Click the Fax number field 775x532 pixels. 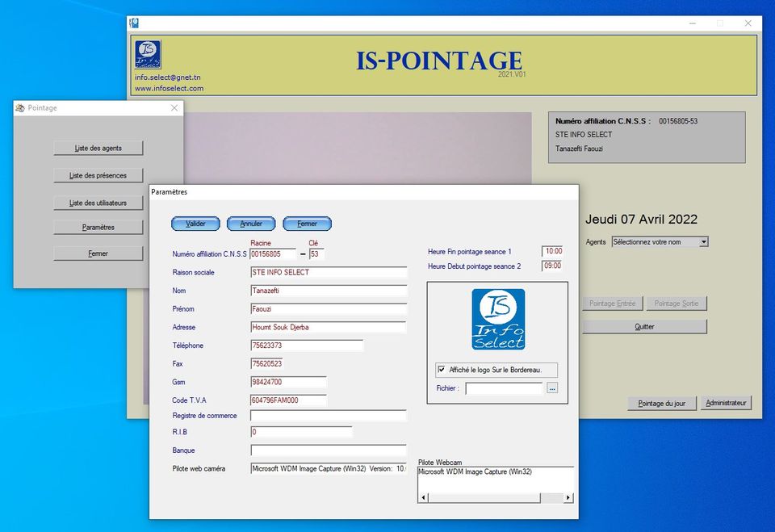(x=266, y=364)
